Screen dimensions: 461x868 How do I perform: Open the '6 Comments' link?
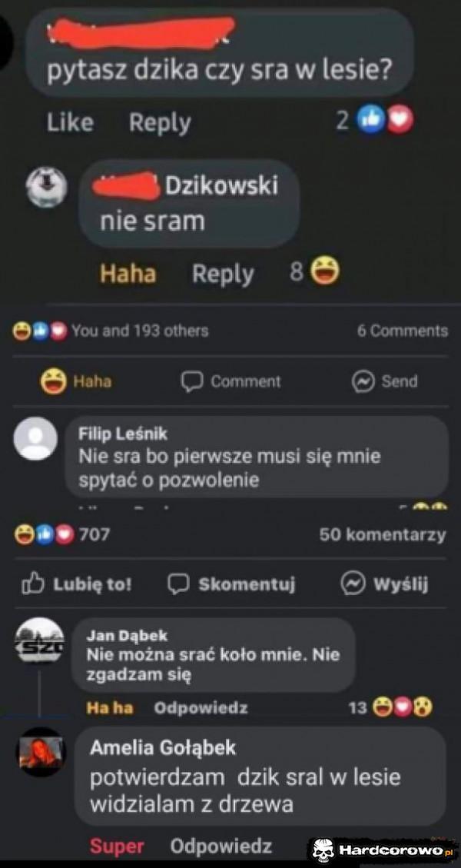403,331
